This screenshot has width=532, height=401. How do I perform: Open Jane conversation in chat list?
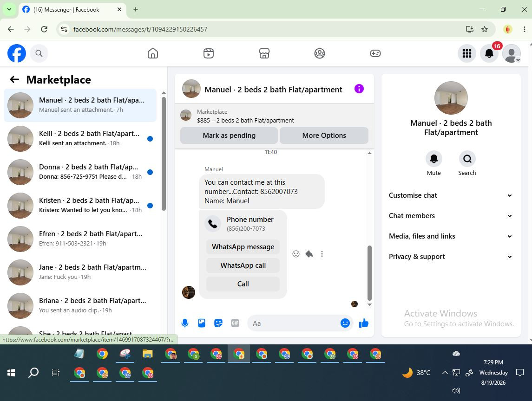point(80,272)
